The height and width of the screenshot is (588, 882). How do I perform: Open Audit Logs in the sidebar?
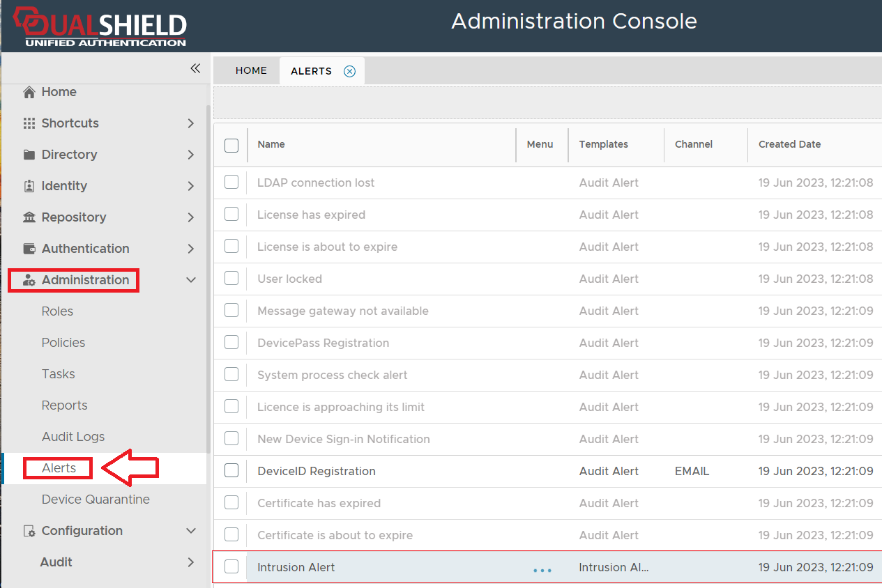[73, 437]
